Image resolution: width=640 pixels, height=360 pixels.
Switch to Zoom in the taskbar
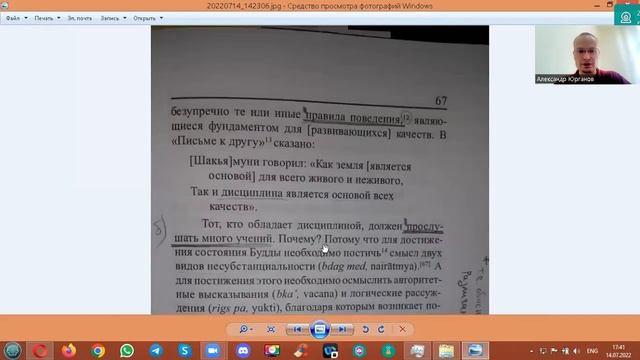click(213, 351)
